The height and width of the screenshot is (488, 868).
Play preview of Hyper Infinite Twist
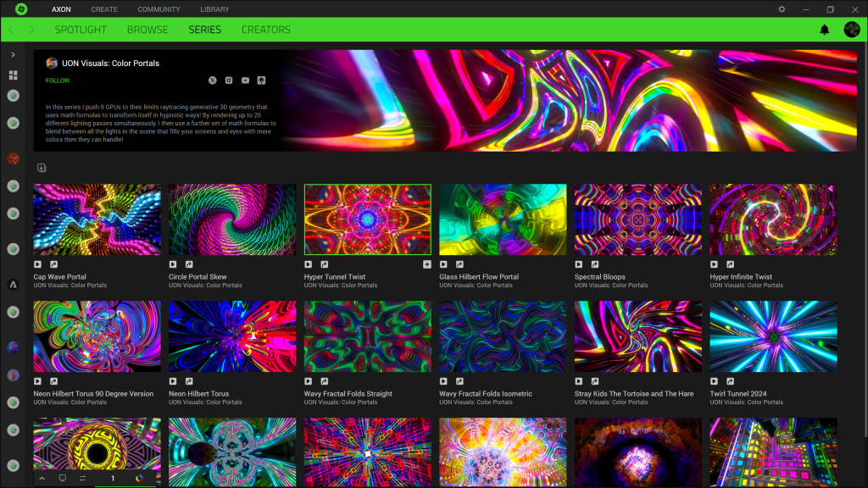[x=714, y=264]
